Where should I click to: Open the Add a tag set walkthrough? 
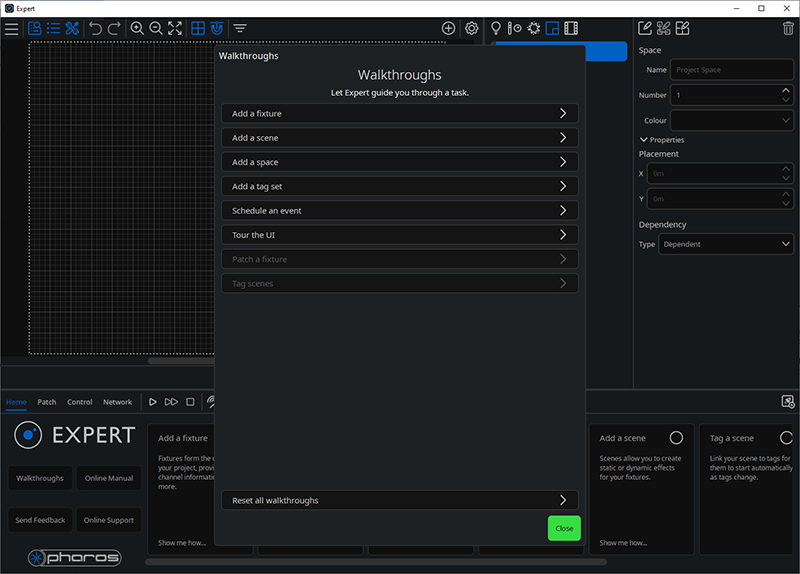pos(399,186)
